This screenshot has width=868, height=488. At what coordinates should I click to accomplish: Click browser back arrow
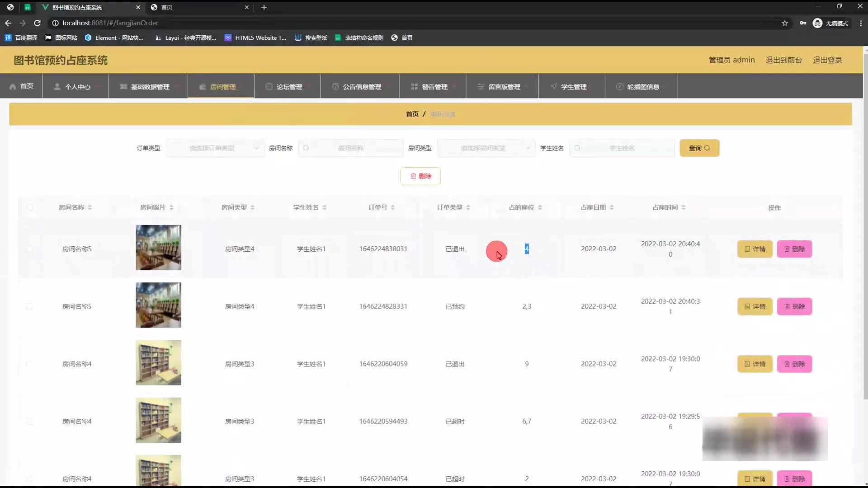click(x=8, y=23)
